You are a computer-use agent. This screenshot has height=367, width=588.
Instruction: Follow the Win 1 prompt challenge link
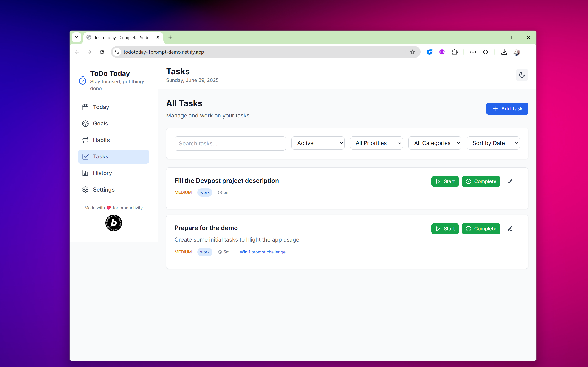(x=260, y=252)
